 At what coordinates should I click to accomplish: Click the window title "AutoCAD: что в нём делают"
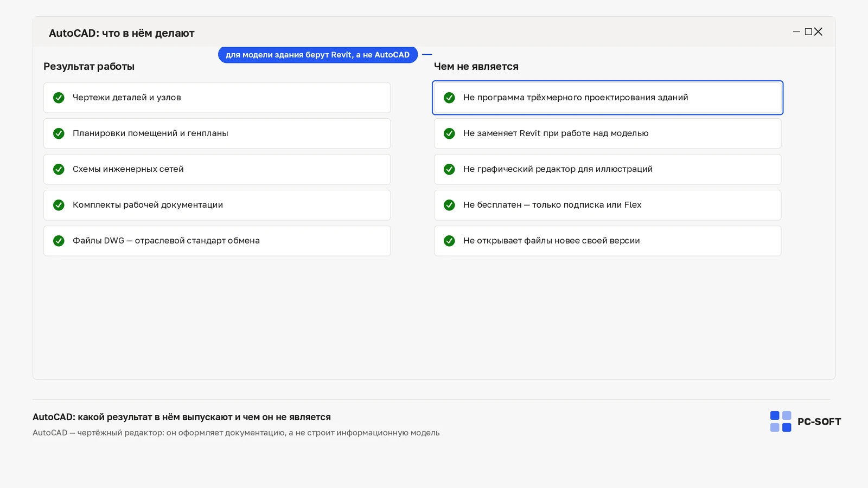[x=122, y=33]
